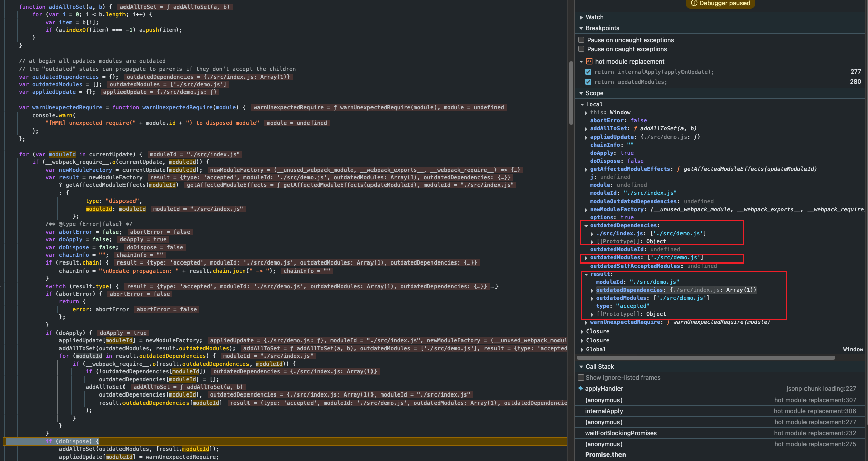Open jsonp chunk loading:227 source link
Image resolution: width=868 pixels, height=461 pixels.
pyautogui.click(x=821, y=389)
